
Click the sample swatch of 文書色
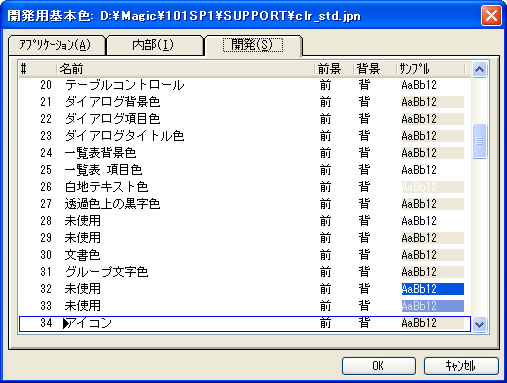pyautogui.click(x=433, y=255)
